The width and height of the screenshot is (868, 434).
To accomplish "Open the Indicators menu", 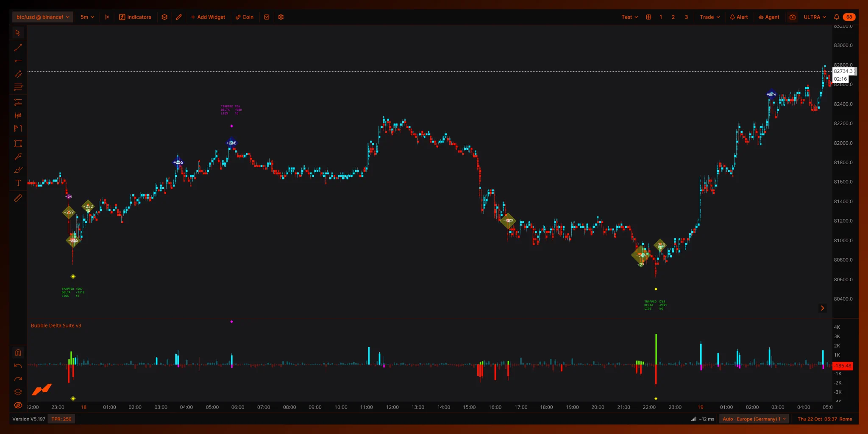I will [135, 17].
